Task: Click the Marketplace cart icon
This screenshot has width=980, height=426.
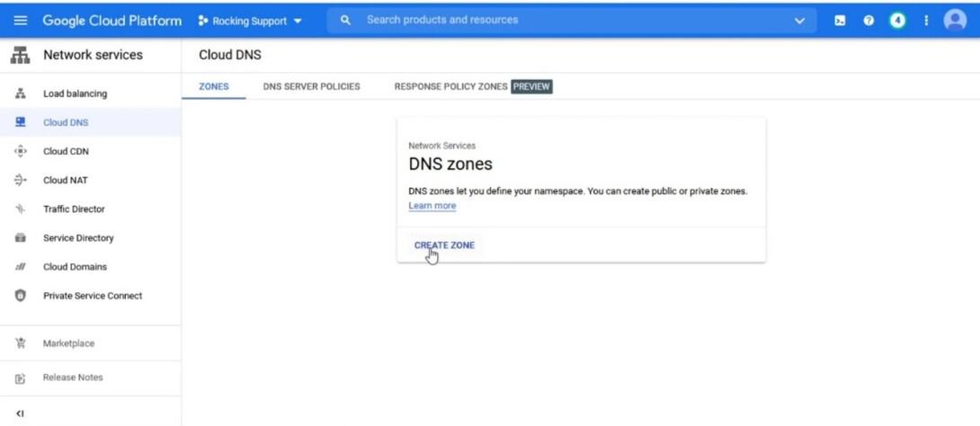Action: pyautogui.click(x=20, y=343)
